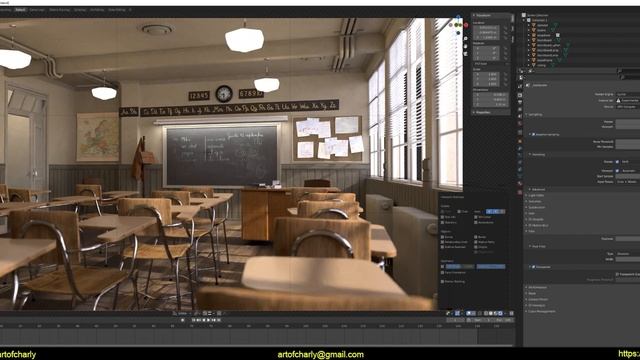
Task: Switch to solid viewport shading
Action: coord(491,313)
